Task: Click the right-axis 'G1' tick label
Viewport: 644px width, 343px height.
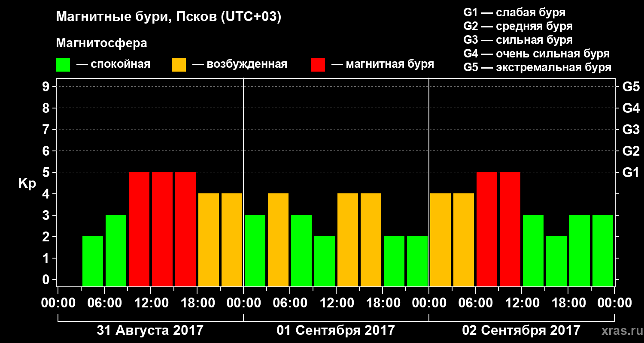Action: 631,172
